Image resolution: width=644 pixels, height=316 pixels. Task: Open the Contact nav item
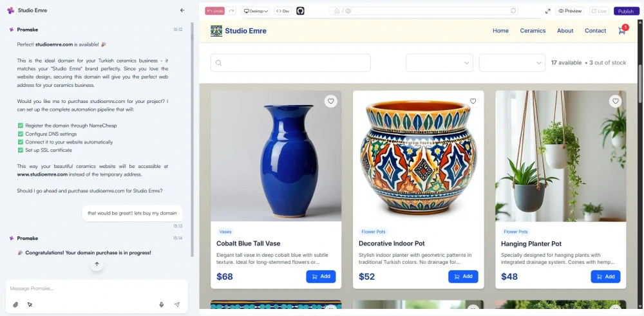(x=595, y=31)
